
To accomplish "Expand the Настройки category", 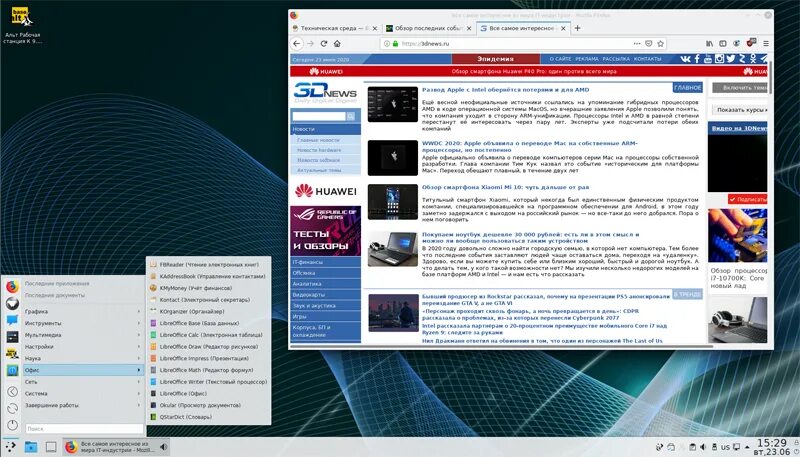I will coord(83,346).
